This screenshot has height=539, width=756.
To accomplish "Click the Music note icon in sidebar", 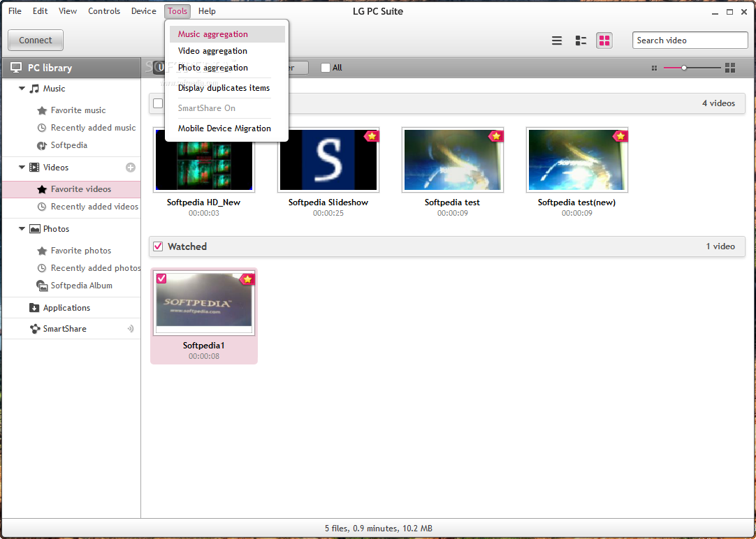I will [x=34, y=89].
